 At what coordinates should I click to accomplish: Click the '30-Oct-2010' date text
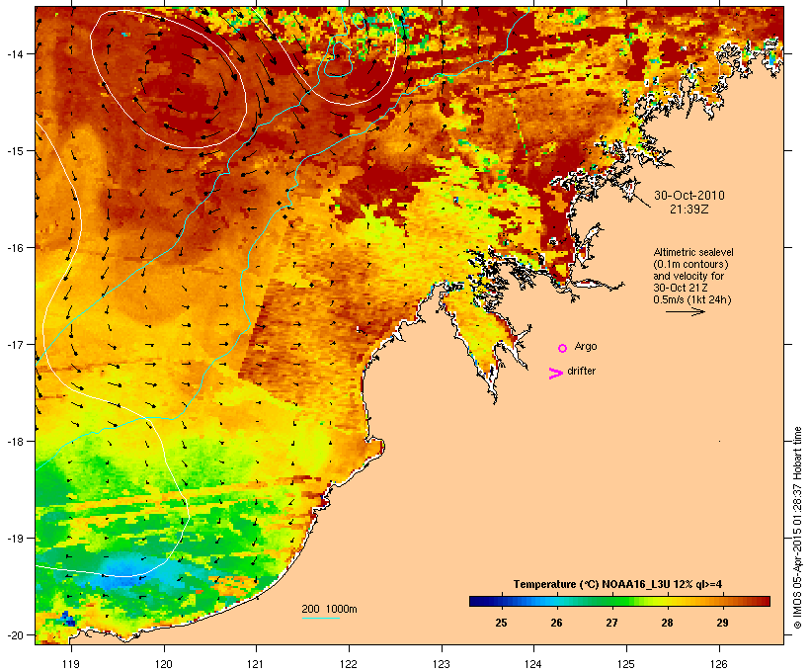(x=689, y=196)
